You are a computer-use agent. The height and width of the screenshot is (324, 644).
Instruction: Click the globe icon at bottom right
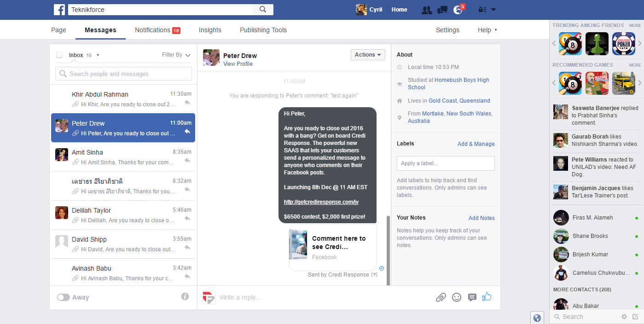(x=537, y=318)
